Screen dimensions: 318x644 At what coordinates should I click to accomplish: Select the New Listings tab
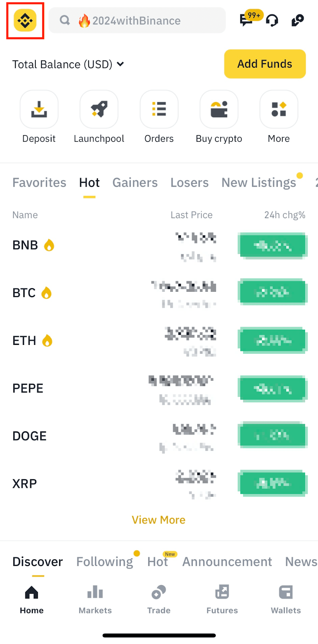tap(259, 183)
